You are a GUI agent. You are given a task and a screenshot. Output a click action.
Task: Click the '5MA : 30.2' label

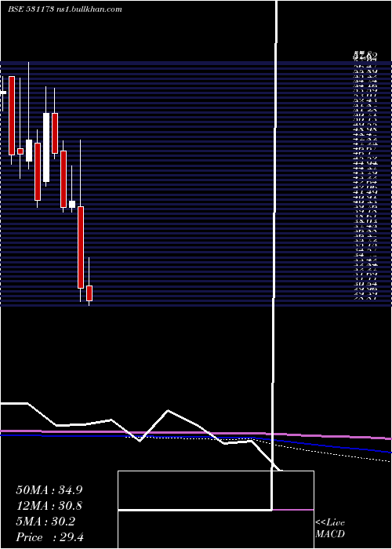tap(45, 522)
